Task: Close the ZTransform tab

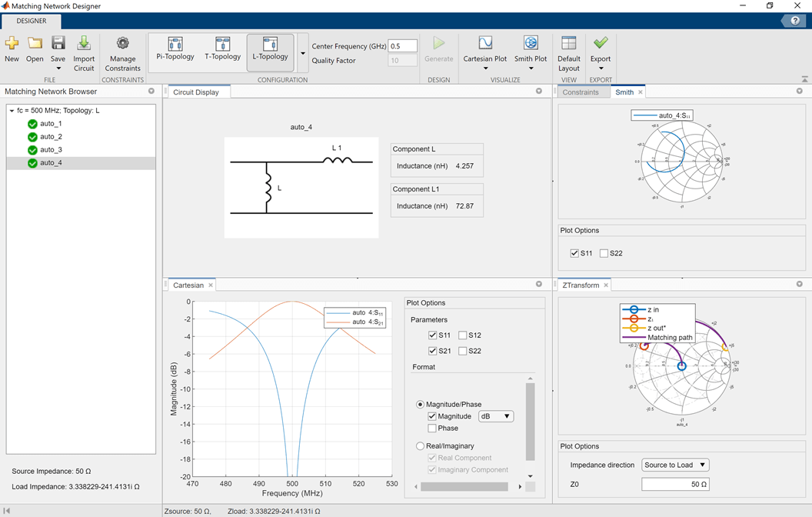Action: pos(606,285)
